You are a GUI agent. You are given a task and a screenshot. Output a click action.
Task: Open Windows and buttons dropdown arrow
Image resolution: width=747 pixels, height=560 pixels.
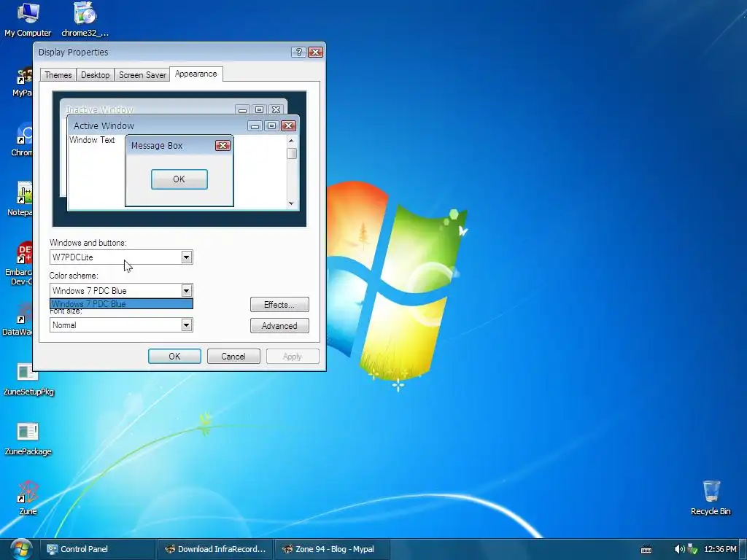click(186, 257)
